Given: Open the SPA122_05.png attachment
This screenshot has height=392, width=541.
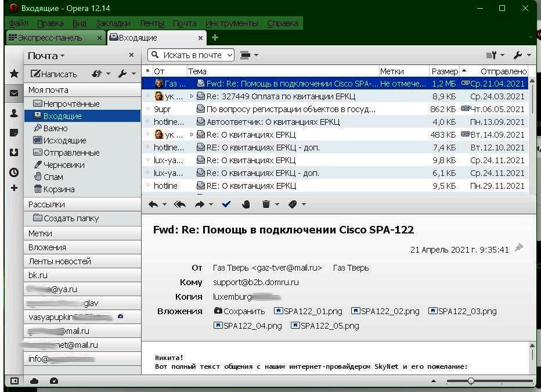Looking at the screenshot, I should pos(325,326).
